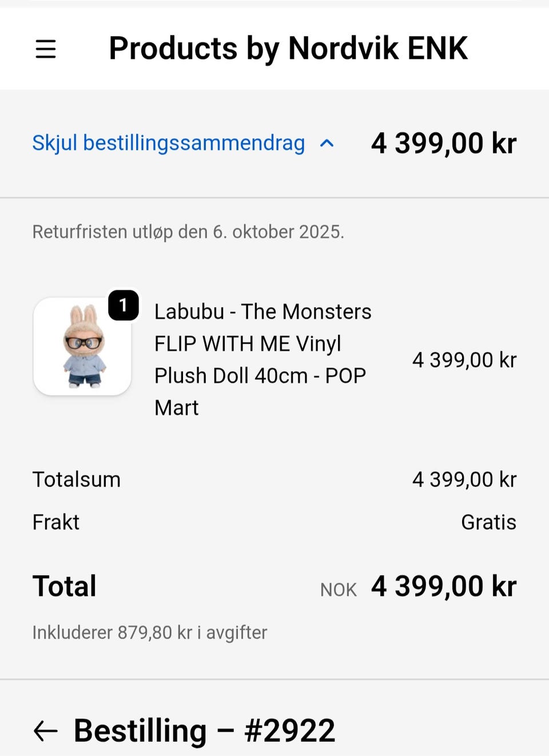549x756 pixels.
Task: Click the quantity badge showing 1
Action: 124,305
